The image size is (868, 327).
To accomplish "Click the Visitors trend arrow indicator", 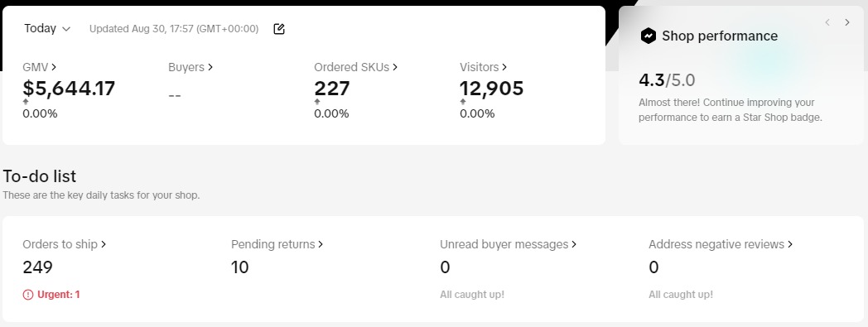I will (x=463, y=102).
